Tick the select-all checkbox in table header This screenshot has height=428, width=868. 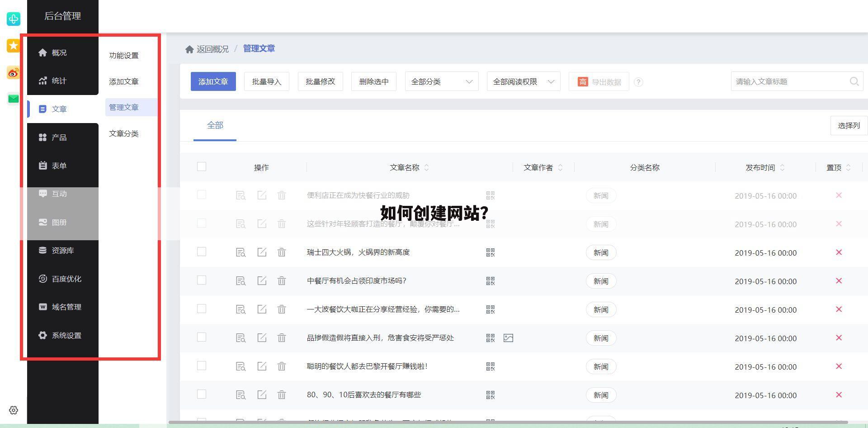[202, 166]
